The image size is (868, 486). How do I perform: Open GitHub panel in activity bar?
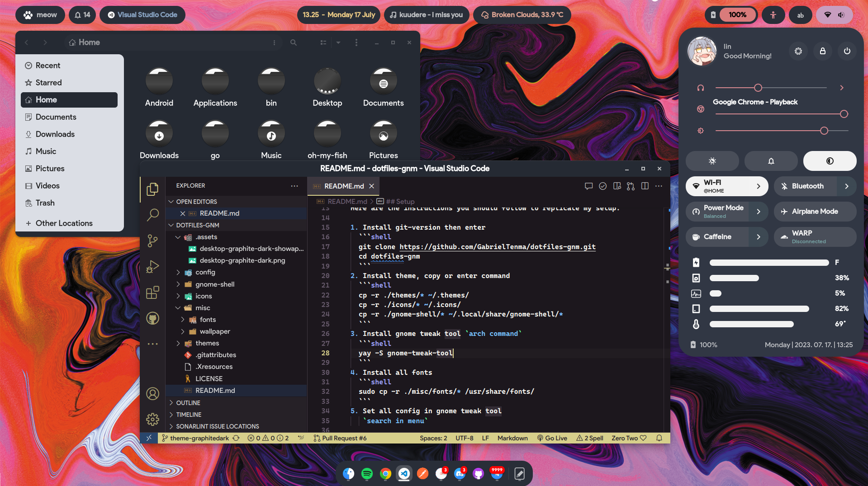coord(152,318)
